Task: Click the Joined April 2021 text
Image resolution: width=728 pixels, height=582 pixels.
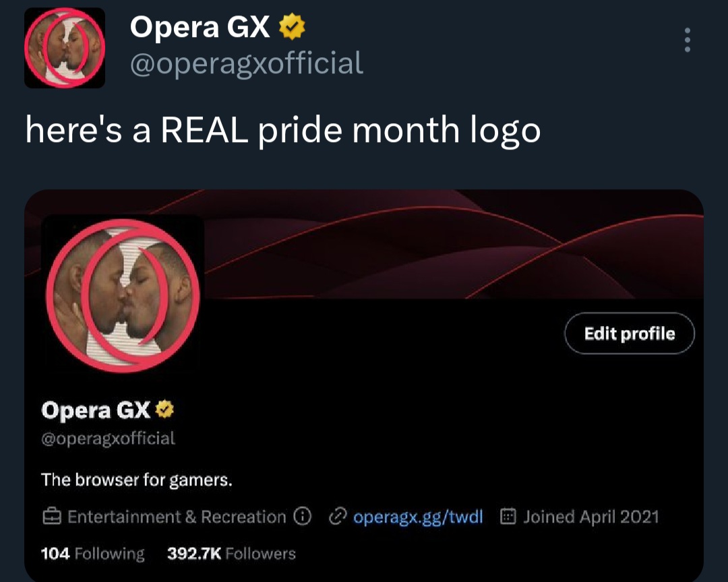Action: coord(590,517)
